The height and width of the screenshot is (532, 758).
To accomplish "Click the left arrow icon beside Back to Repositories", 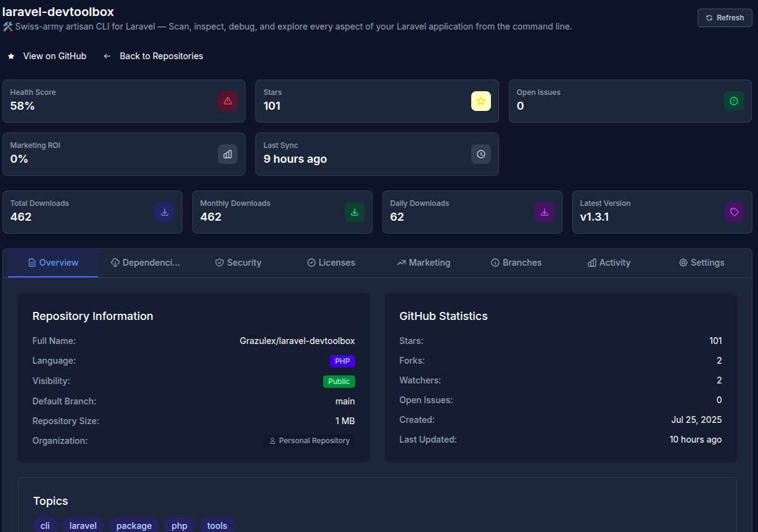I will pos(107,56).
